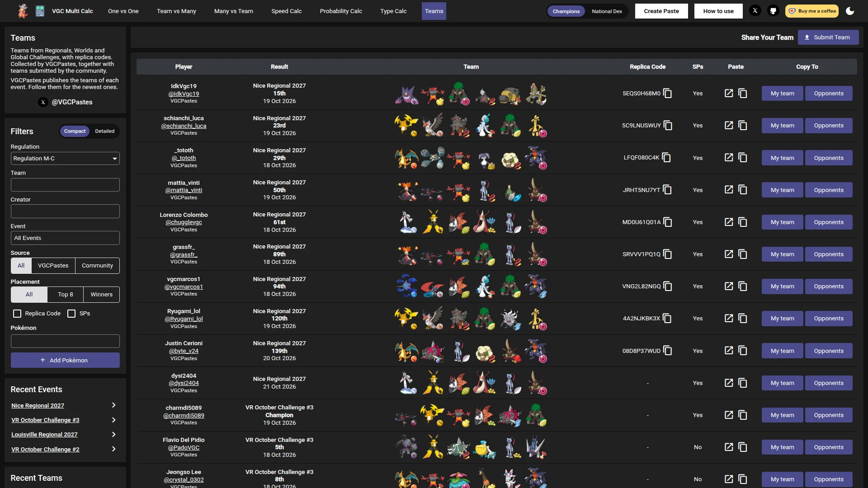868x488 pixels.
Task: Open the All Events dropdown
Action: point(65,238)
